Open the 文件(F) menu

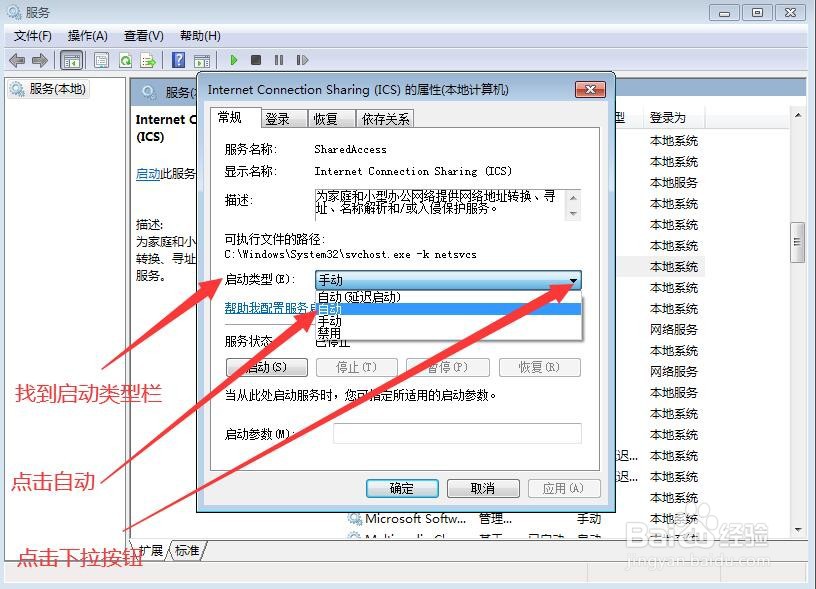click(32, 36)
